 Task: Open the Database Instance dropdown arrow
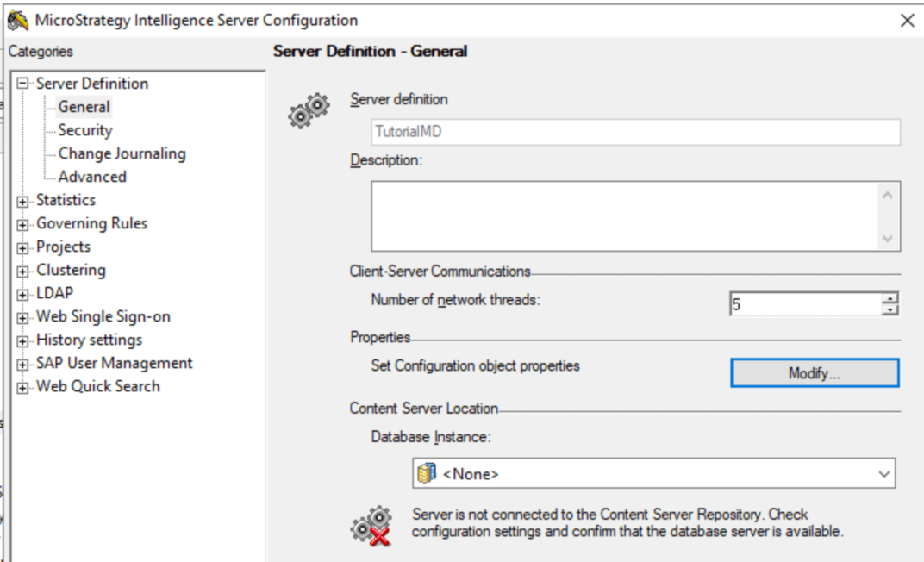(883, 473)
